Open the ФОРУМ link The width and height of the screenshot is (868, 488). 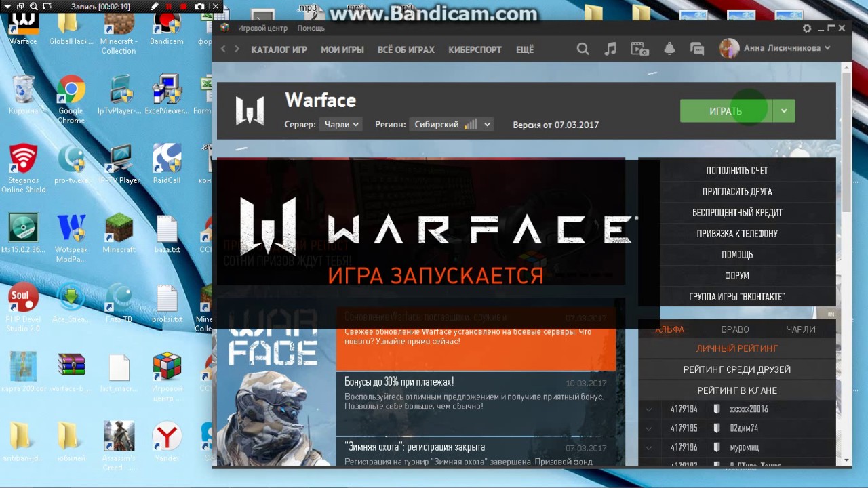(x=737, y=276)
